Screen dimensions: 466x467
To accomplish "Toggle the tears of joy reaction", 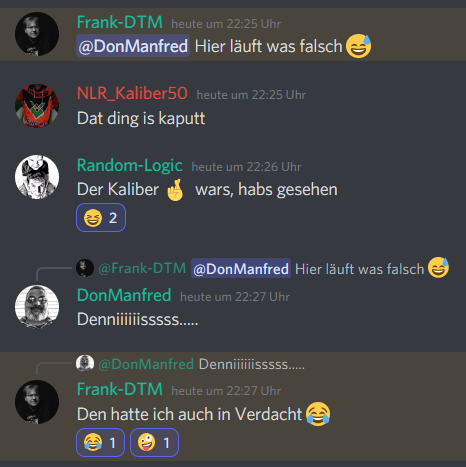I will click(x=100, y=442).
